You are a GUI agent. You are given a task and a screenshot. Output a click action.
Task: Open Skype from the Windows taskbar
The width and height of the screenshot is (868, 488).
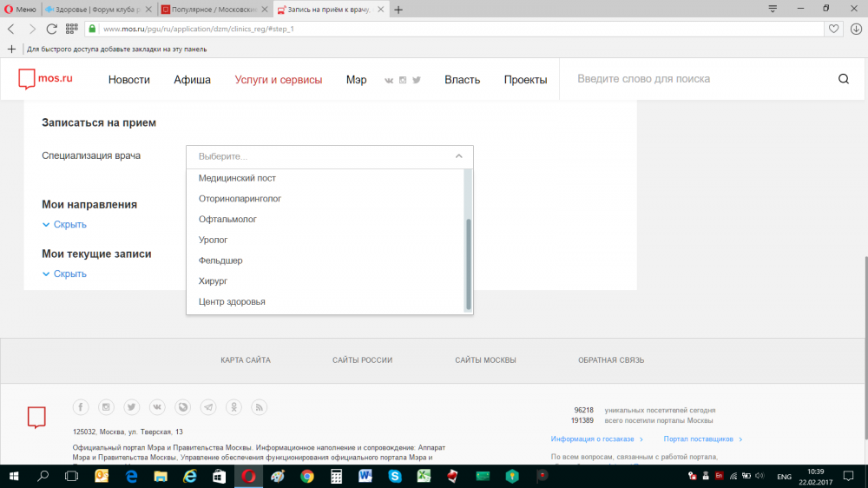click(395, 476)
